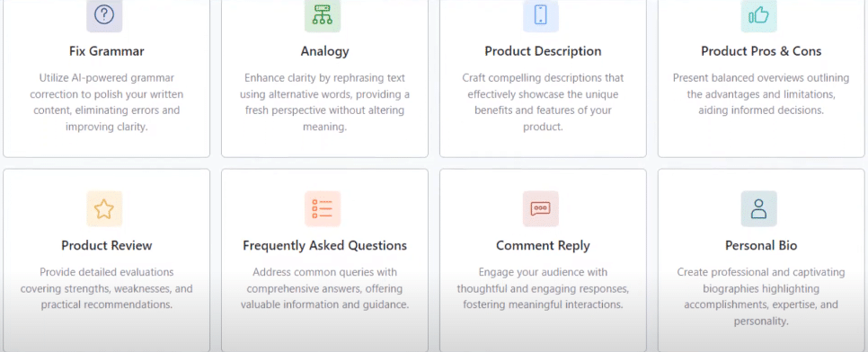
Task: Click the Frequently Asked Questions list icon
Action: 323,208
